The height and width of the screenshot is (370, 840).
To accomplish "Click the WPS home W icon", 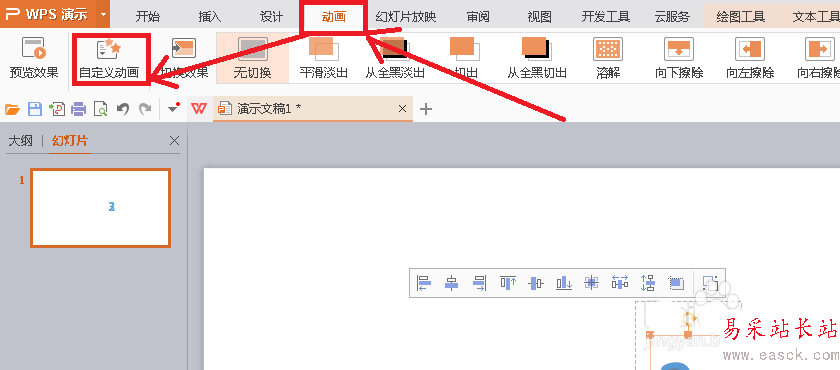I will click(199, 109).
